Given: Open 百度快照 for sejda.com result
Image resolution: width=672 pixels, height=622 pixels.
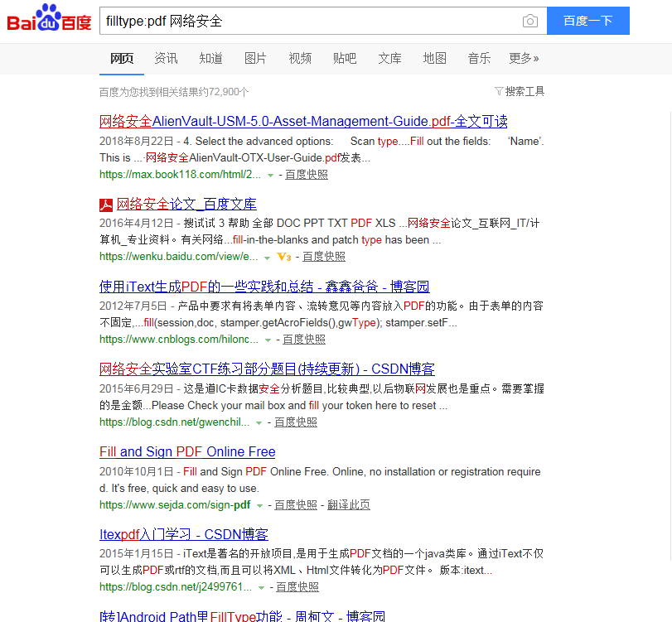Looking at the screenshot, I should [296, 504].
